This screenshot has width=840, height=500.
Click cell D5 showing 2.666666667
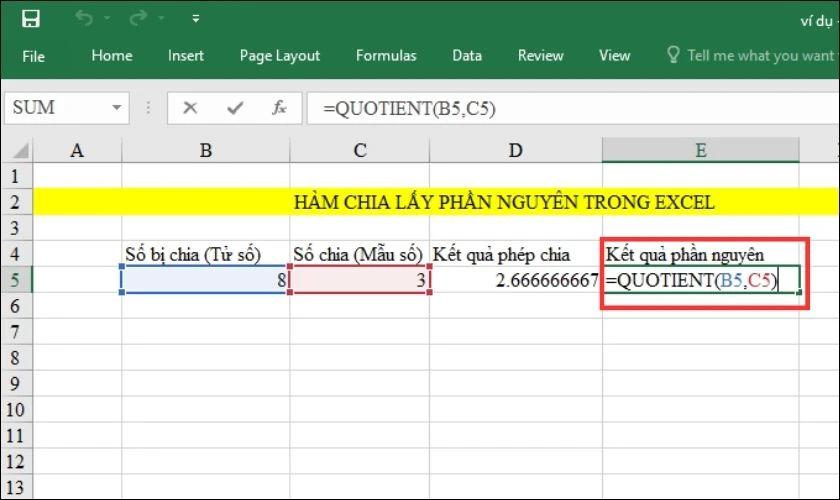click(x=516, y=280)
